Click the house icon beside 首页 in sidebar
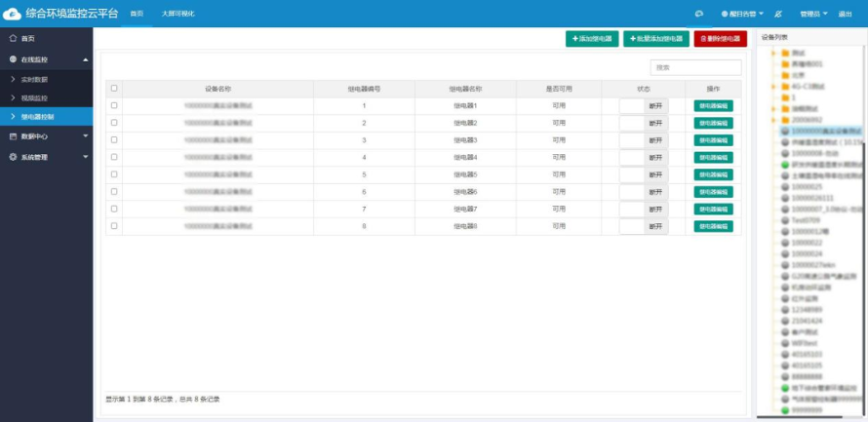The image size is (868, 422). coord(14,39)
